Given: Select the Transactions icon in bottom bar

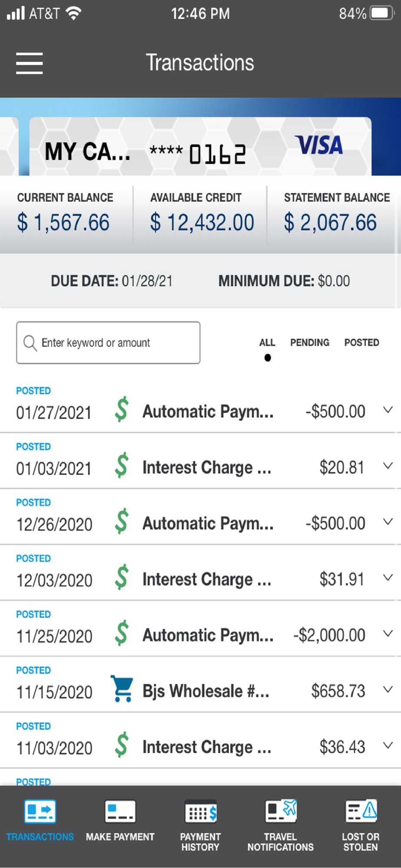Looking at the screenshot, I should click(40, 811).
